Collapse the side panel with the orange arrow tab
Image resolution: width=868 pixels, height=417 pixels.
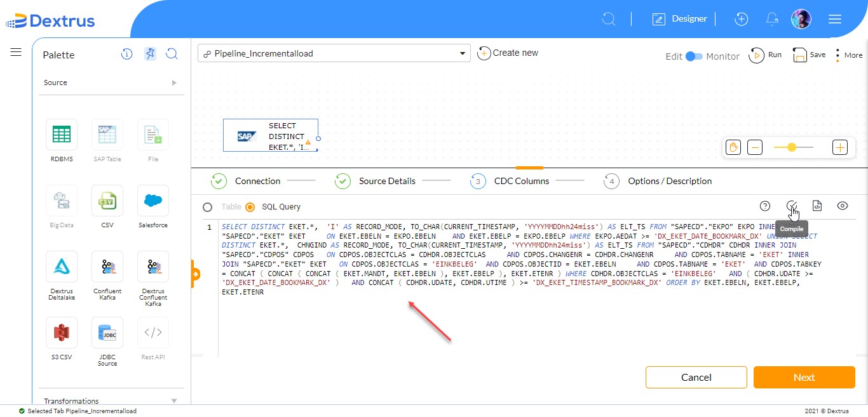click(x=194, y=274)
